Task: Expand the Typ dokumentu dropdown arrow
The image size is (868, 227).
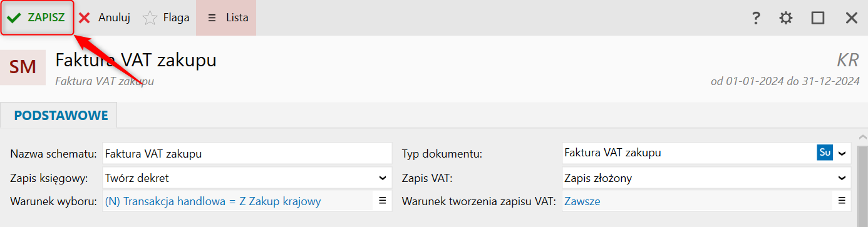Action: (x=842, y=153)
